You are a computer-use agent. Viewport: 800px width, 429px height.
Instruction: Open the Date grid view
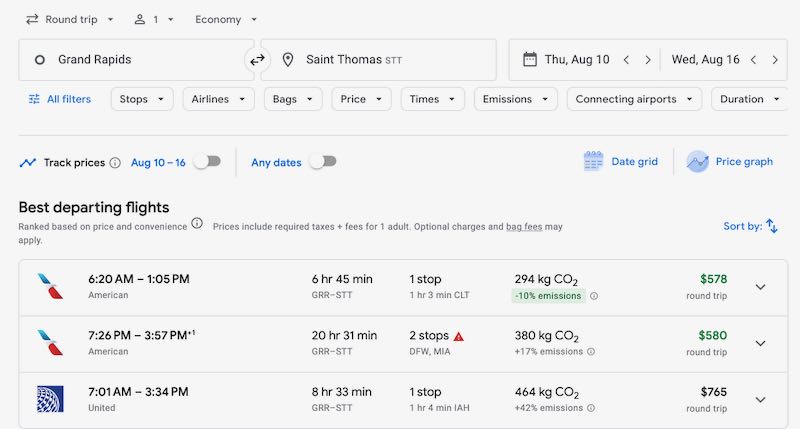621,162
